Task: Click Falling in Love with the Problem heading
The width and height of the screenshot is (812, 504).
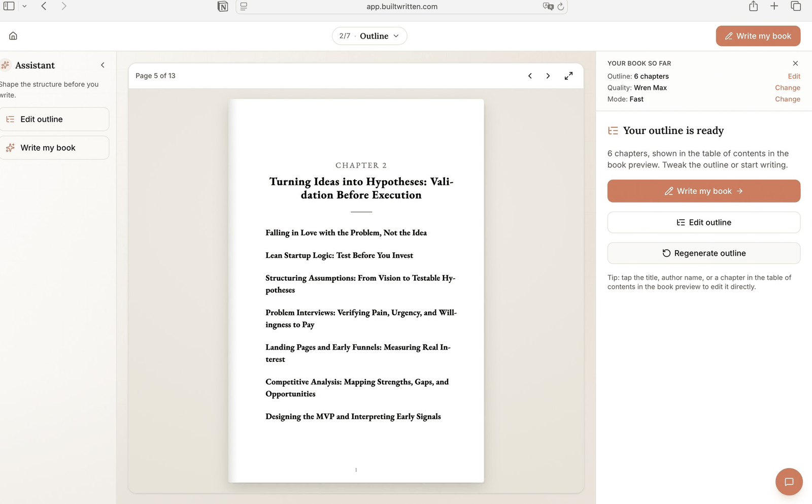Action: coord(346,233)
